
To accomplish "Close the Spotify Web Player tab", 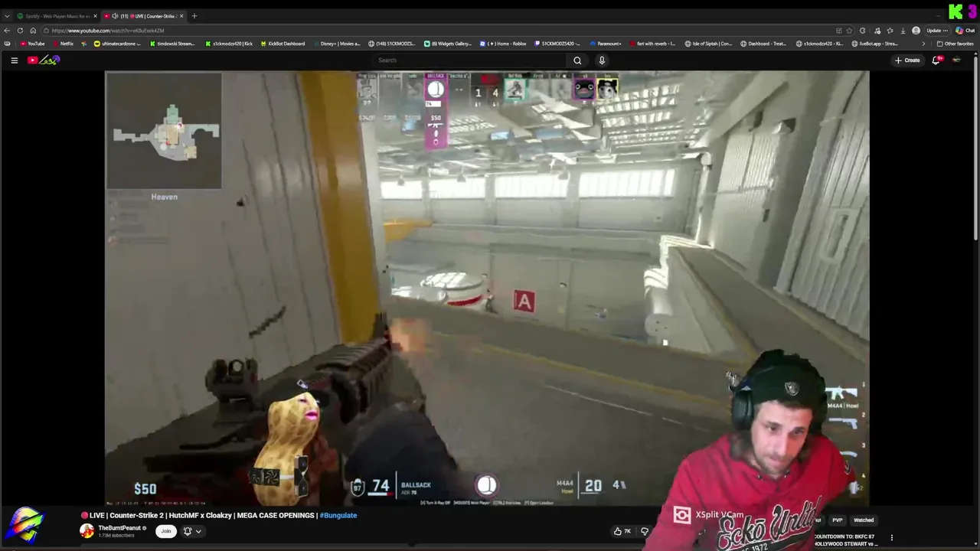I will [95, 16].
